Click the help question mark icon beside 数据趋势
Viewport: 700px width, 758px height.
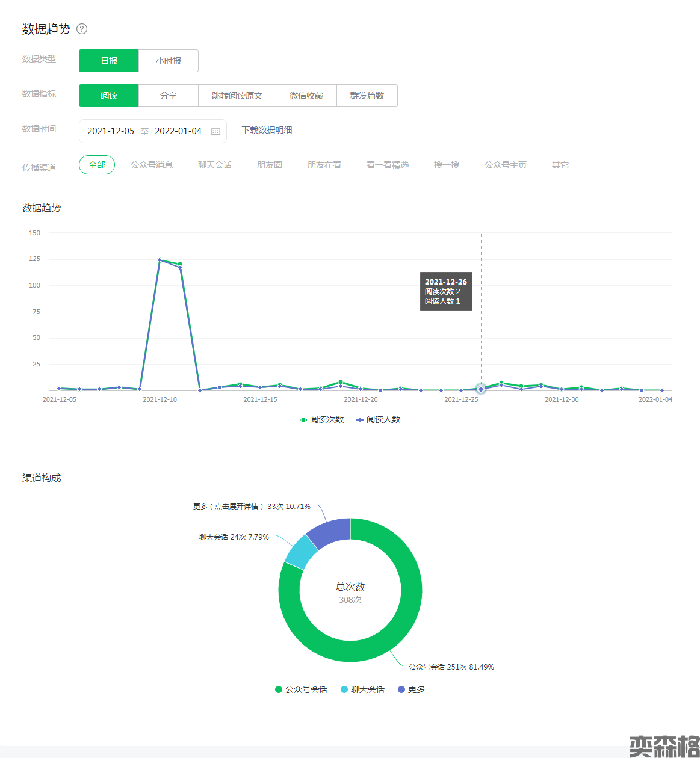82,29
